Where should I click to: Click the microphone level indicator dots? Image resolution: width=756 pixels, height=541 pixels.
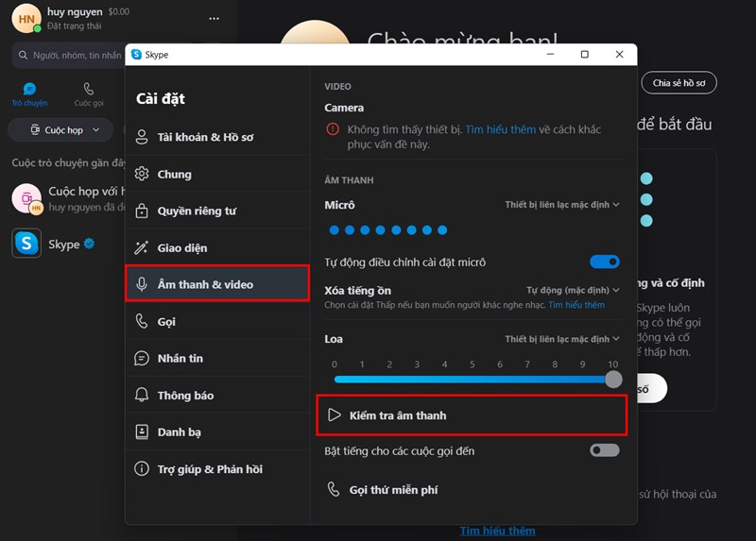tap(388, 229)
